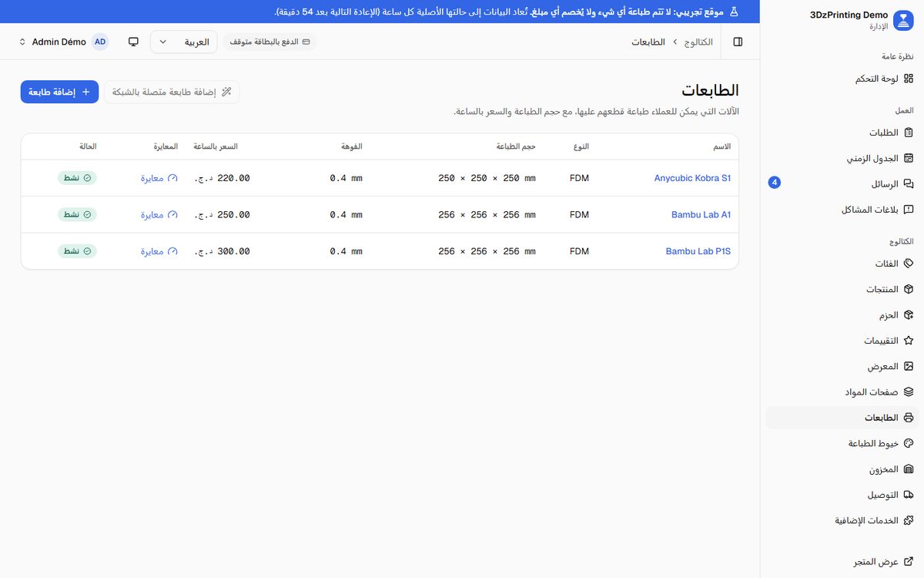Click the extra services puzzle icon
924x578 pixels.
pos(909,520)
